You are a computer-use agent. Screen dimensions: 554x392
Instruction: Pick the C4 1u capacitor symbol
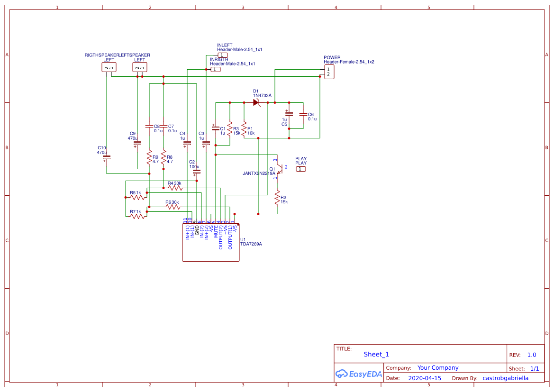187,144
